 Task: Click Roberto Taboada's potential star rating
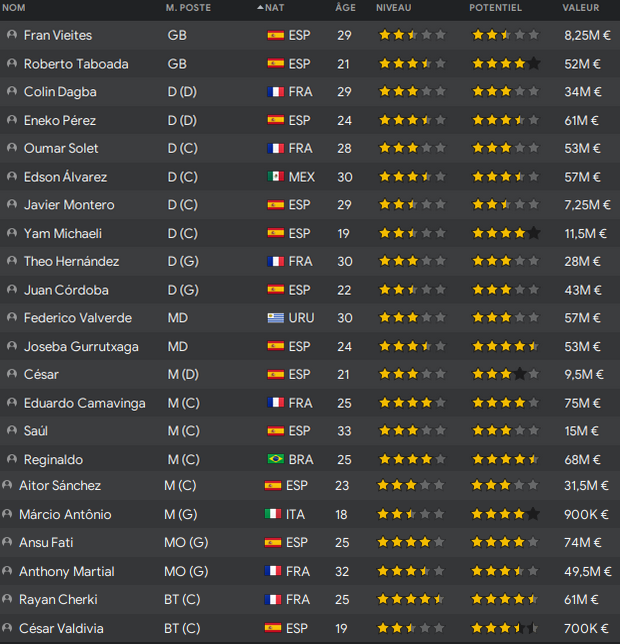click(506, 64)
